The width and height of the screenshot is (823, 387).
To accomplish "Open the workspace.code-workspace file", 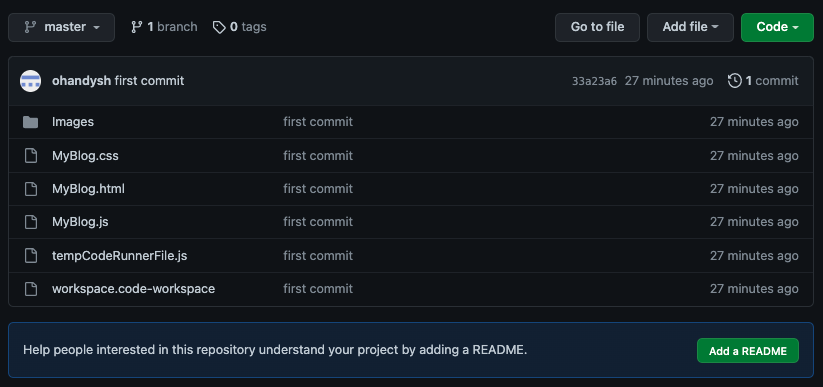I will [x=133, y=289].
